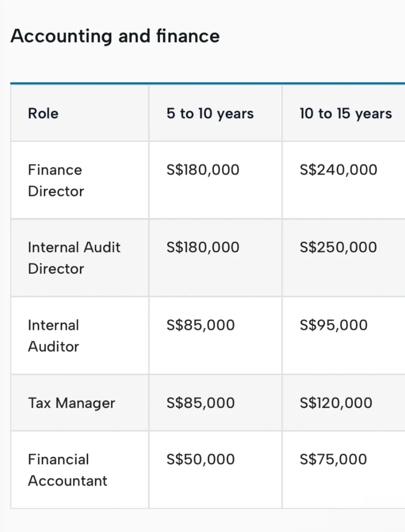This screenshot has width=405, height=532.
Task: Click Finance Director's S$180,000 salary
Action: tap(203, 170)
